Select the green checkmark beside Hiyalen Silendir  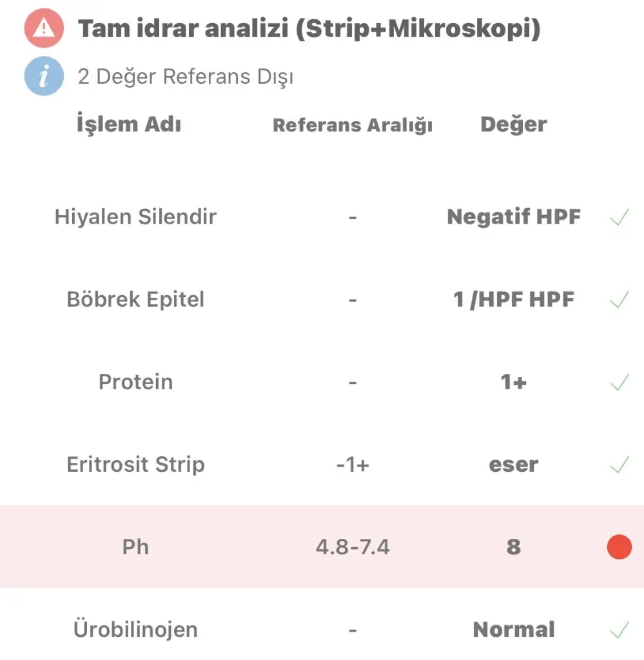point(619,217)
